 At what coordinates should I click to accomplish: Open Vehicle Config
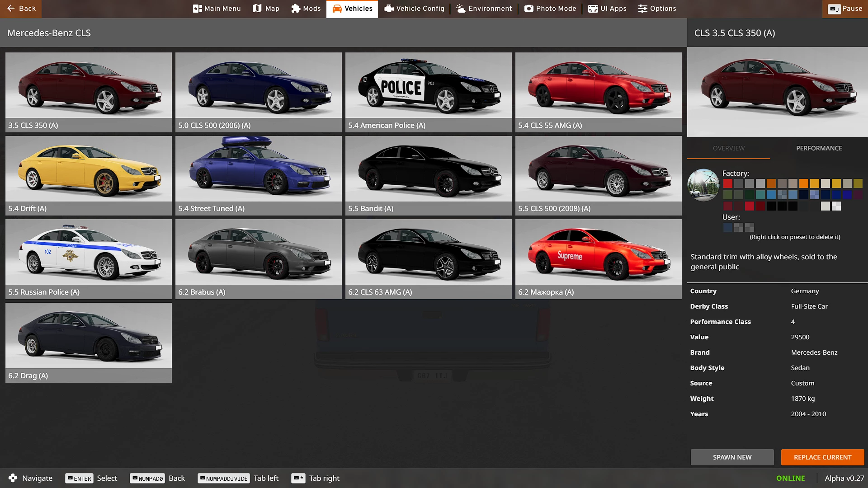(414, 8)
